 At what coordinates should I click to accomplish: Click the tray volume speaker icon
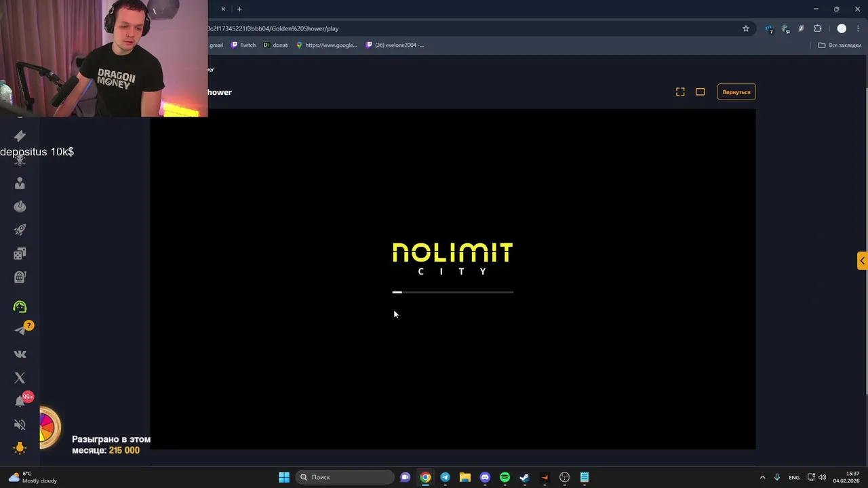(x=823, y=477)
